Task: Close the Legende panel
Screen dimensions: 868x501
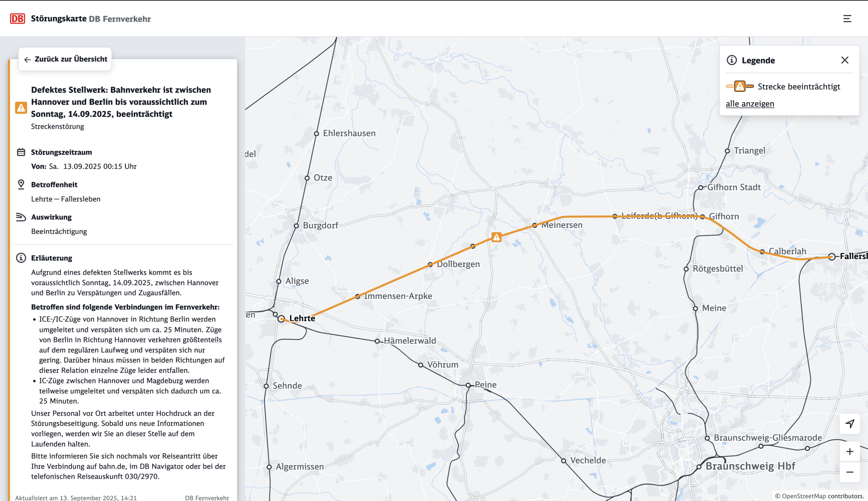Action: 845,60
